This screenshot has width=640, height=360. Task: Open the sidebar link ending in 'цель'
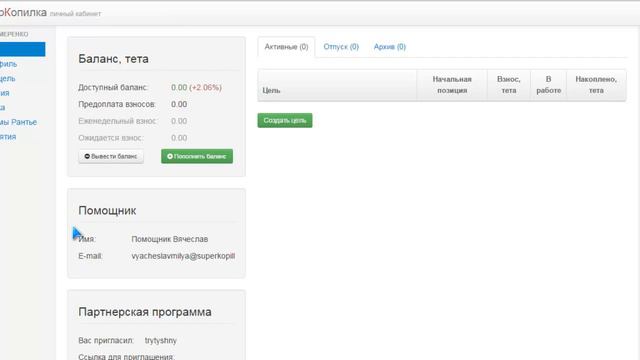pos(8,78)
